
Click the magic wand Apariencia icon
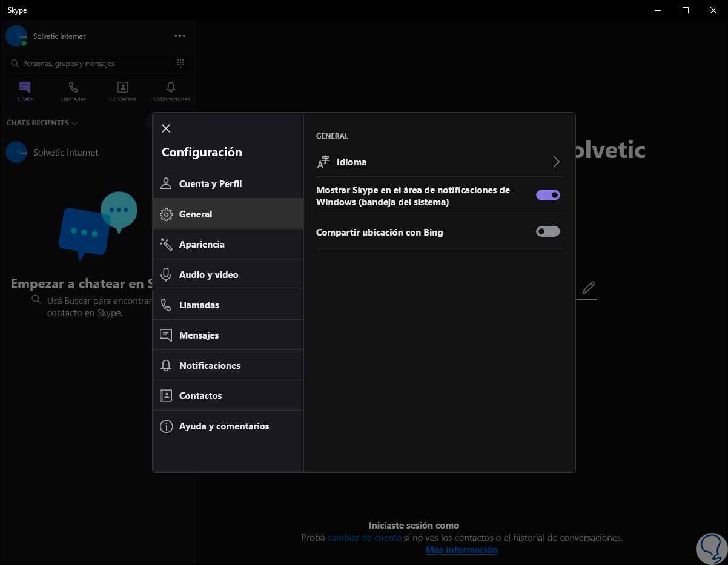point(166,244)
